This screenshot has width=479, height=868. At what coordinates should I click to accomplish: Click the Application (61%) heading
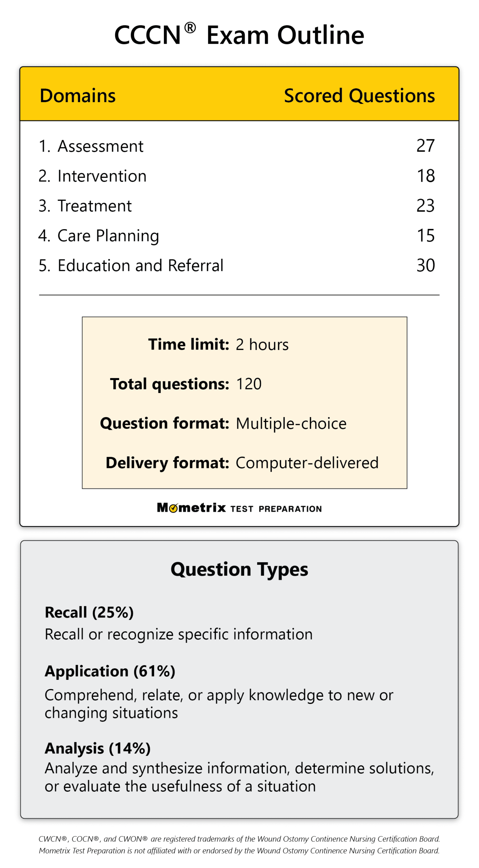coord(110,671)
